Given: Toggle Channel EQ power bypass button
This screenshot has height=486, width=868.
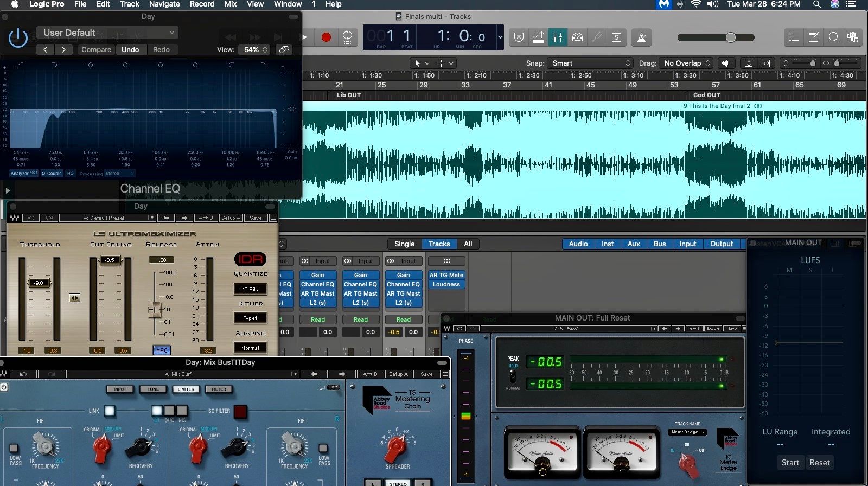Looking at the screenshot, I should [x=18, y=38].
